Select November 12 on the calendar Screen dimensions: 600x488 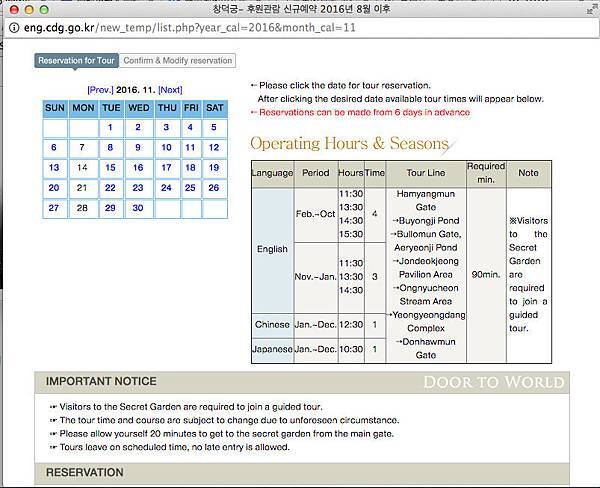tap(214, 147)
